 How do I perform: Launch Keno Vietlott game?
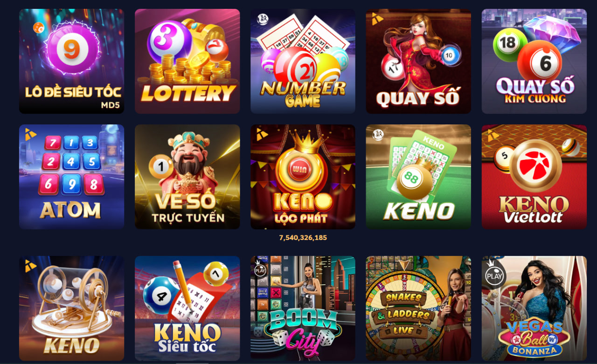[x=534, y=177]
